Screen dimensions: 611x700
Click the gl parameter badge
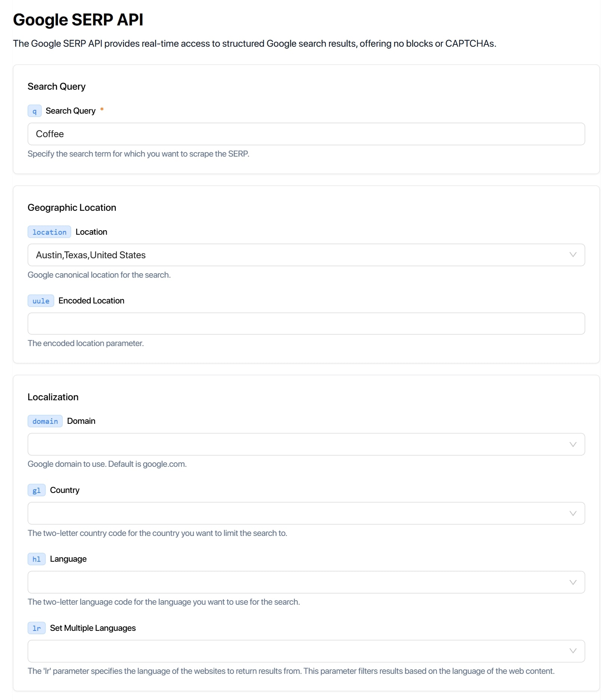tap(36, 490)
